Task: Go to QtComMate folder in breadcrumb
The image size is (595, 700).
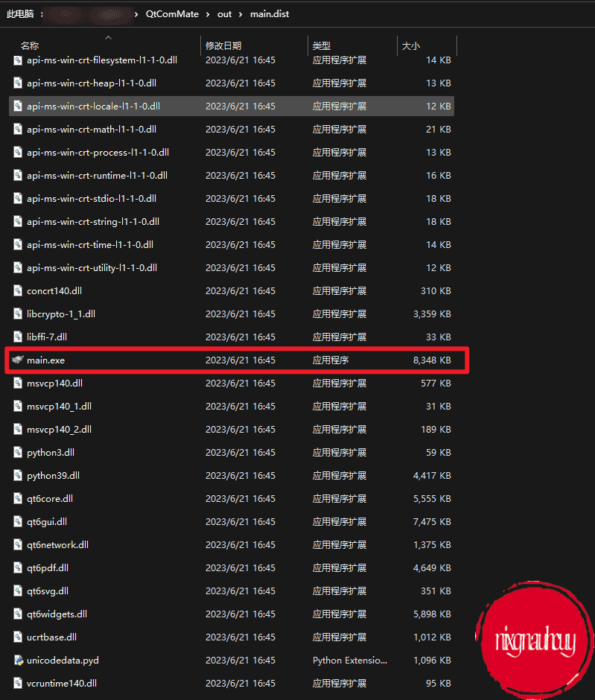Action: pos(172,14)
